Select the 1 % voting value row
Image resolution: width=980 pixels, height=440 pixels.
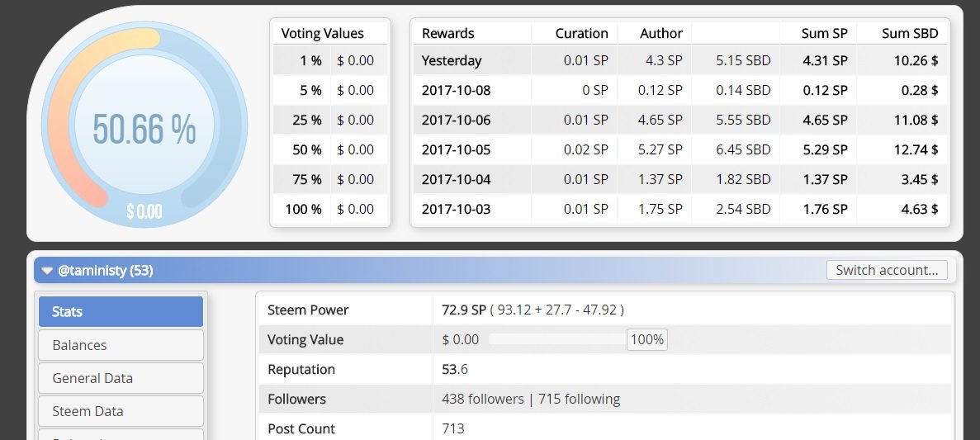[x=330, y=60]
